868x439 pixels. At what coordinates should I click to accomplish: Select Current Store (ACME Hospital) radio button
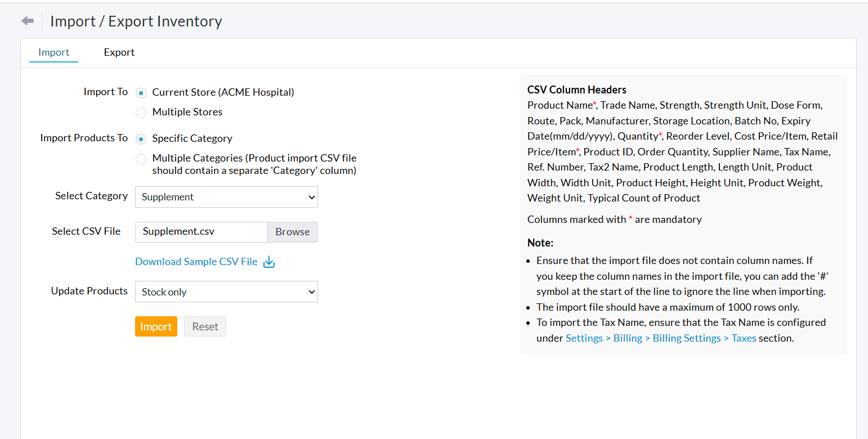pos(141,93)
